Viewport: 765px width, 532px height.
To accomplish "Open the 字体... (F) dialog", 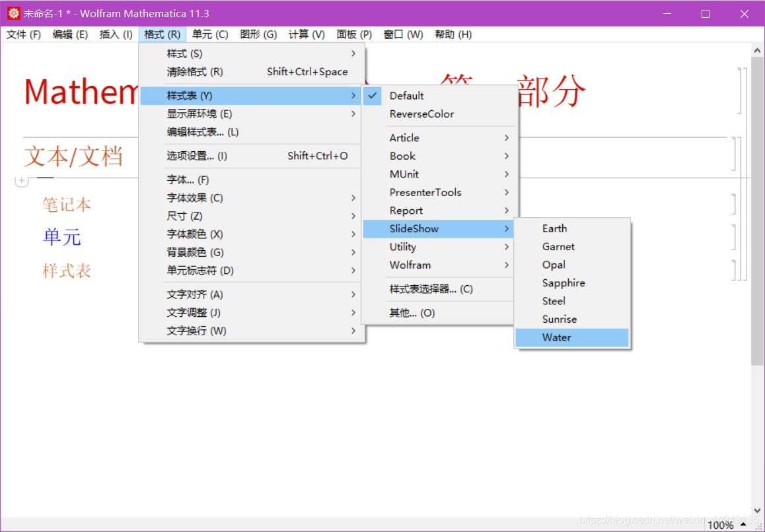I will [252, 180].
